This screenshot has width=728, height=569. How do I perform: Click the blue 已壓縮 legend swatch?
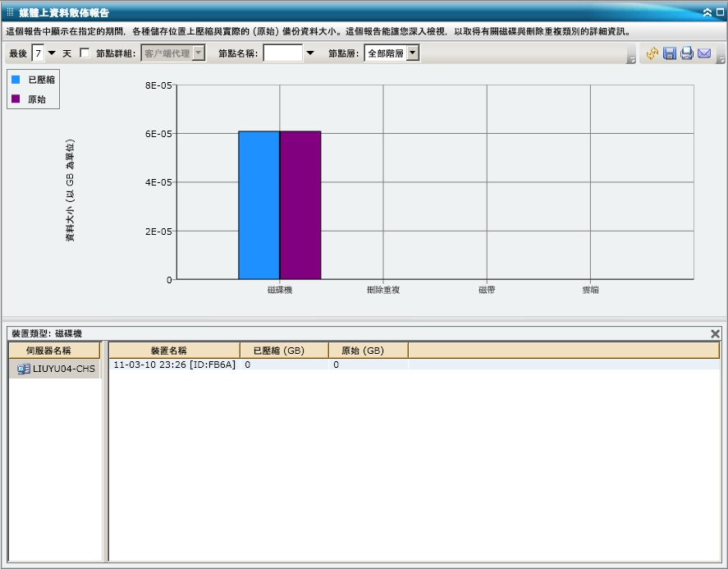[16, 80]
